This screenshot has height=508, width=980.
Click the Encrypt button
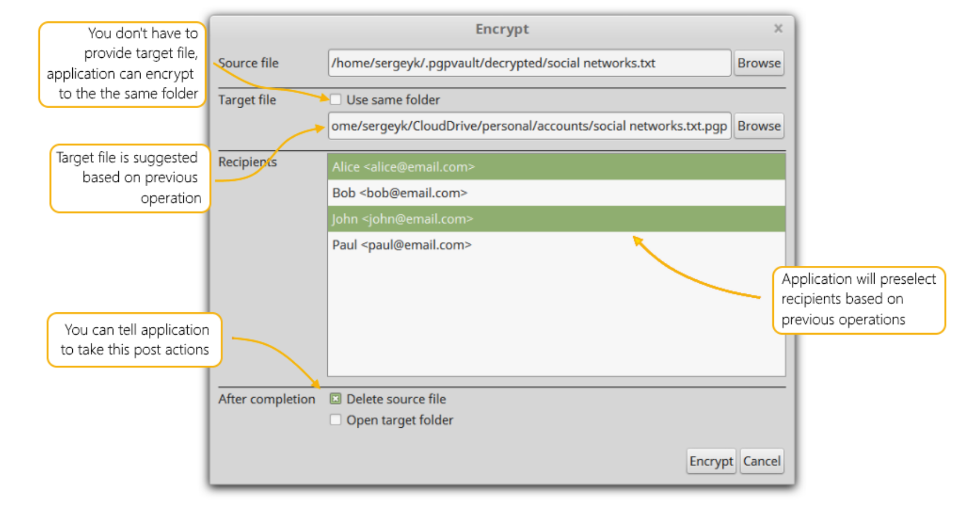(711, 461)
